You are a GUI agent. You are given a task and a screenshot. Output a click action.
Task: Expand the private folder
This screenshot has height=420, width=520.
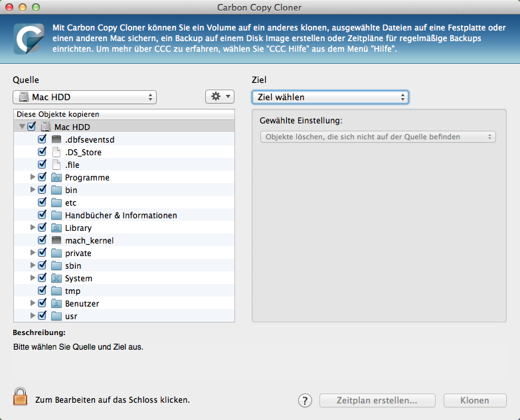[x=33, y=252]
